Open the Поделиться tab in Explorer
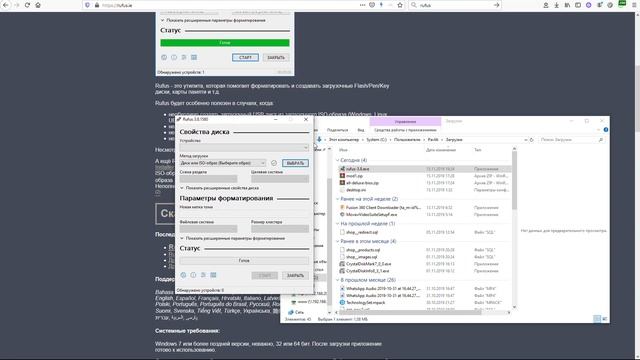Image resolution: width=640 pixels, height=360 pixels. [x=337, y=130]
